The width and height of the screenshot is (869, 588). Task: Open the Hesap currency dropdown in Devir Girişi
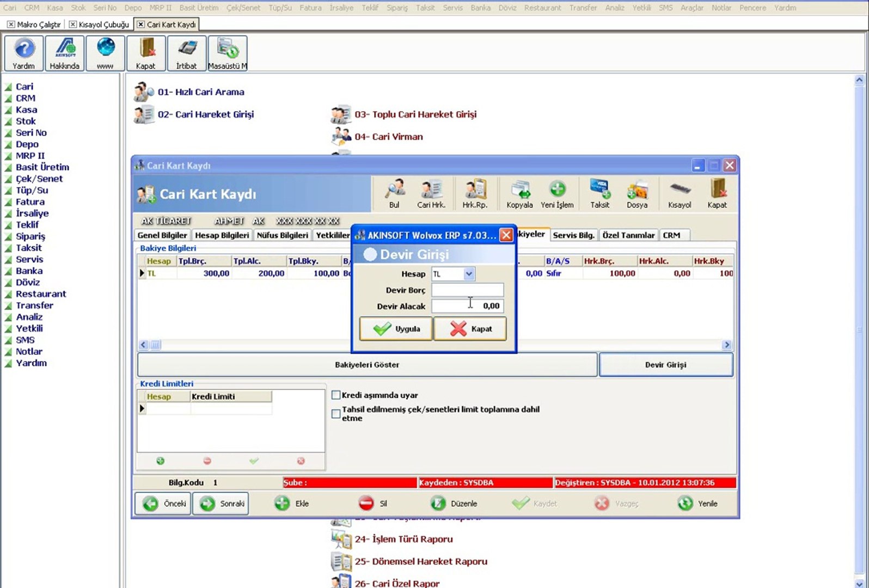(x=469, y=274)
